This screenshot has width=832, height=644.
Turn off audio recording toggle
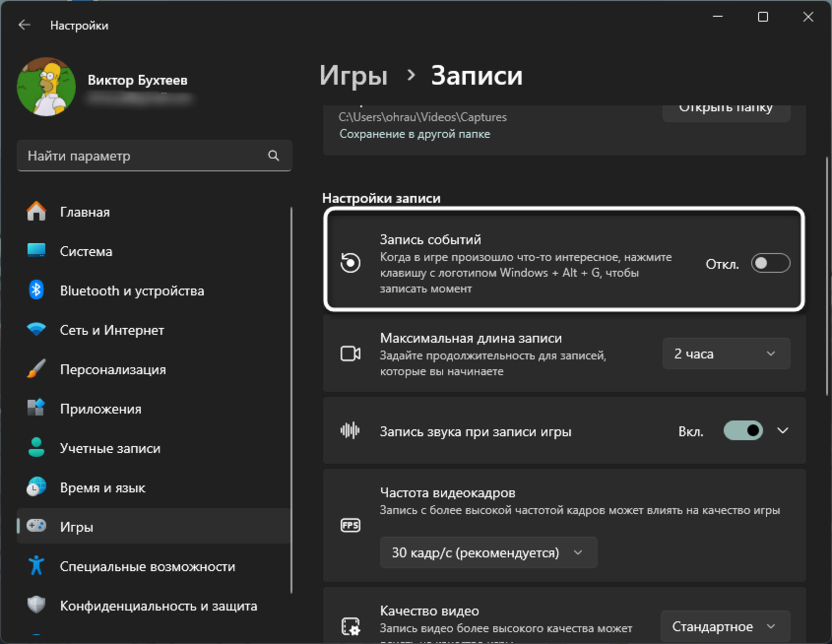[744, 431]
